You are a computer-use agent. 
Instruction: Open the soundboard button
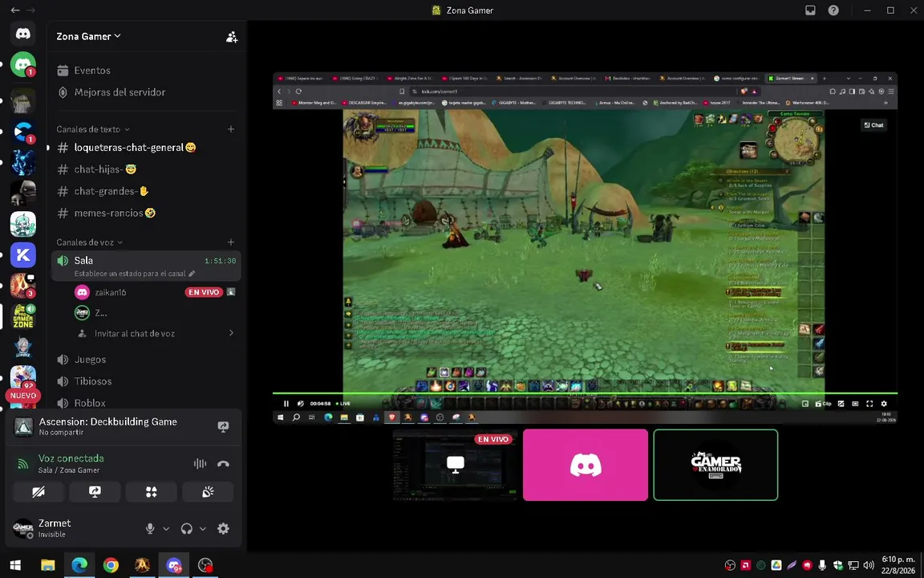click(208, 492)
